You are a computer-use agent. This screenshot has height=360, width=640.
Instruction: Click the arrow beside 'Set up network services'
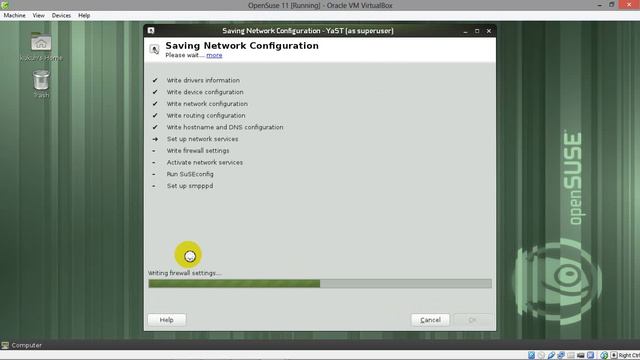tap(155, 139)
